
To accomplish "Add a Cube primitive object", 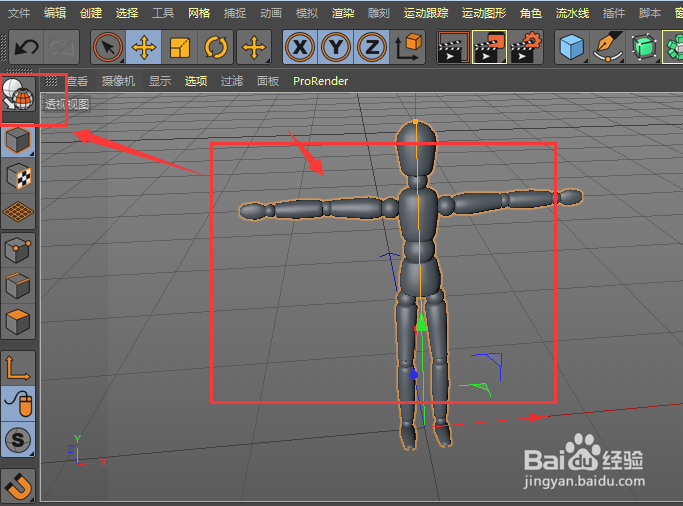I will click(571, 47).
